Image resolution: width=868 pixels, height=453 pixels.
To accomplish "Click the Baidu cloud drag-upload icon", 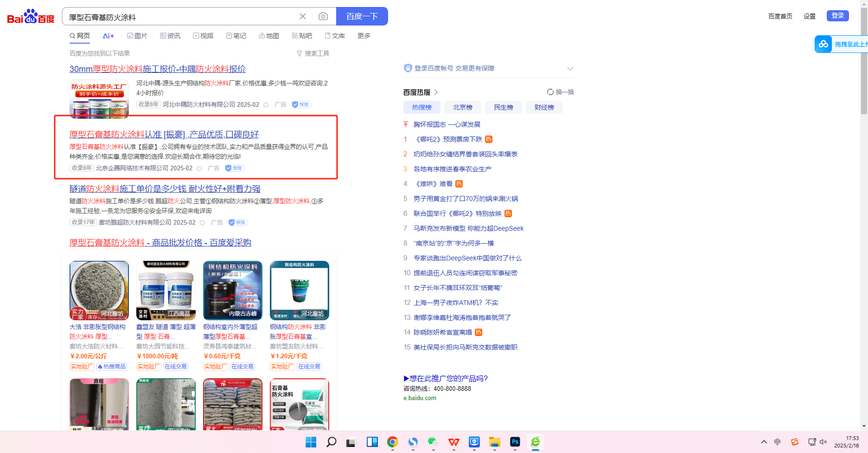I will pyautogui.click(x=823, y=44).
